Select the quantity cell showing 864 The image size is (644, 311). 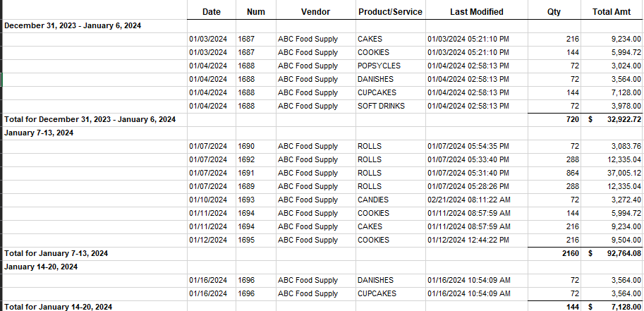571,173
